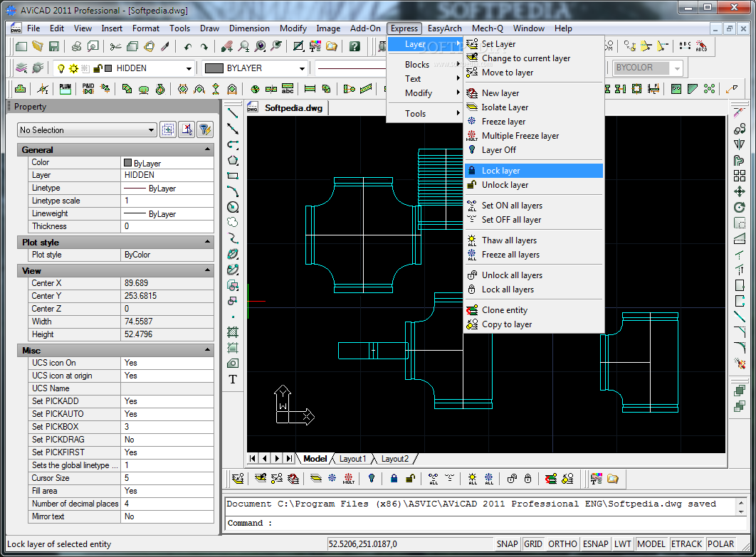Toggle SNAP in the status bar
Image resolution: width=756 pixels, height=557 pixels.
coord(508,544)
